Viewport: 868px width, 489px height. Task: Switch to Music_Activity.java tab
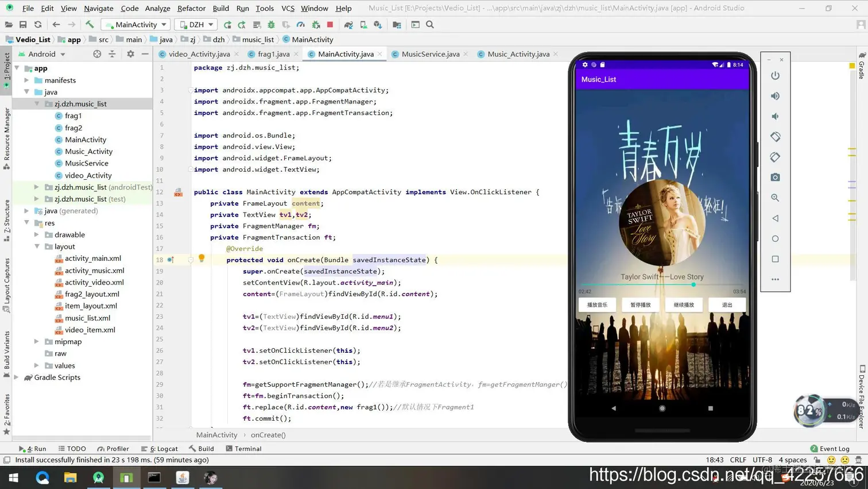pos(518,54)
